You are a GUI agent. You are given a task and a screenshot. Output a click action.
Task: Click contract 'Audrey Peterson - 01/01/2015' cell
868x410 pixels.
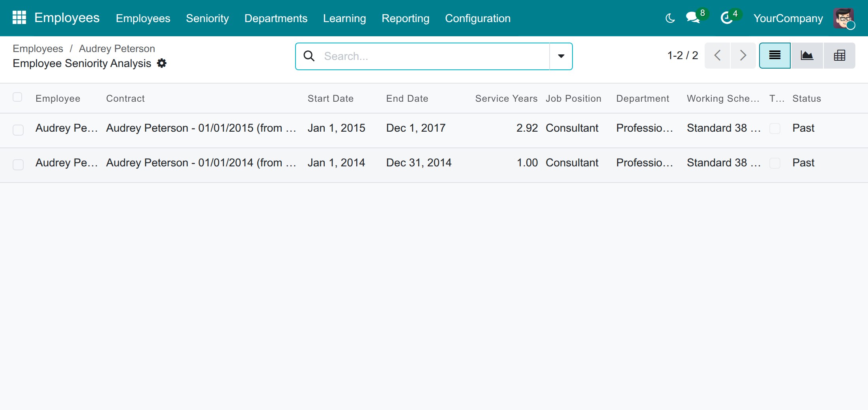(201, 128)
